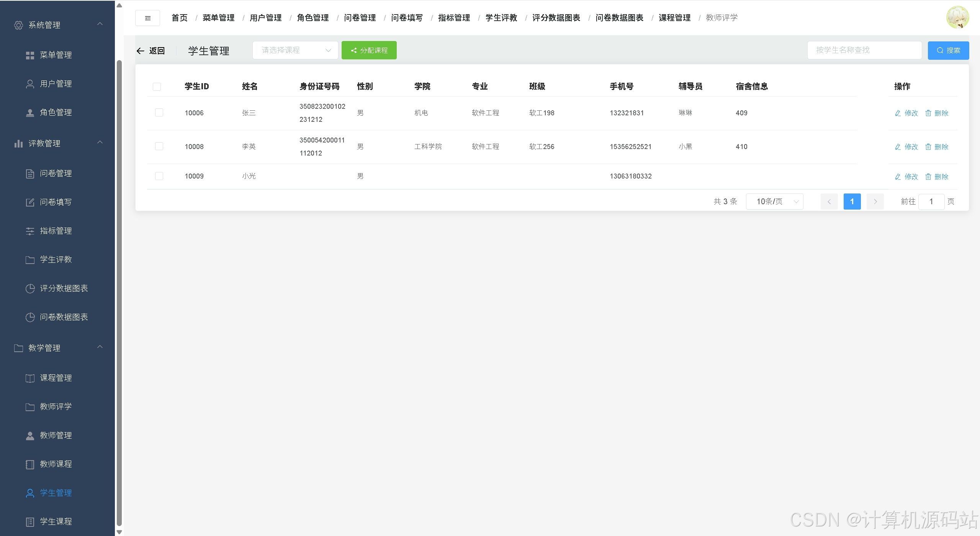Click the 教师评学 folder icon
The width and height of the screenshot is (980, 536).
tap(30, 407)
